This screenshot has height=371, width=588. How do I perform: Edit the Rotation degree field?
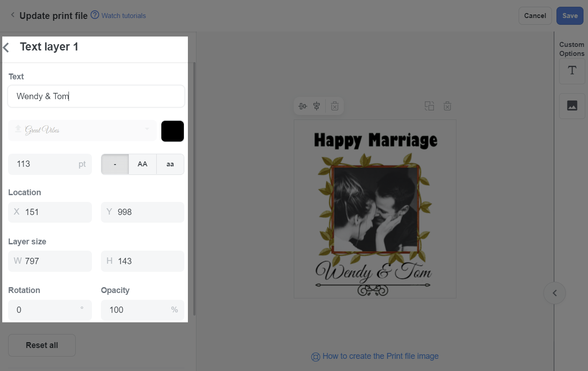[50, 310]
